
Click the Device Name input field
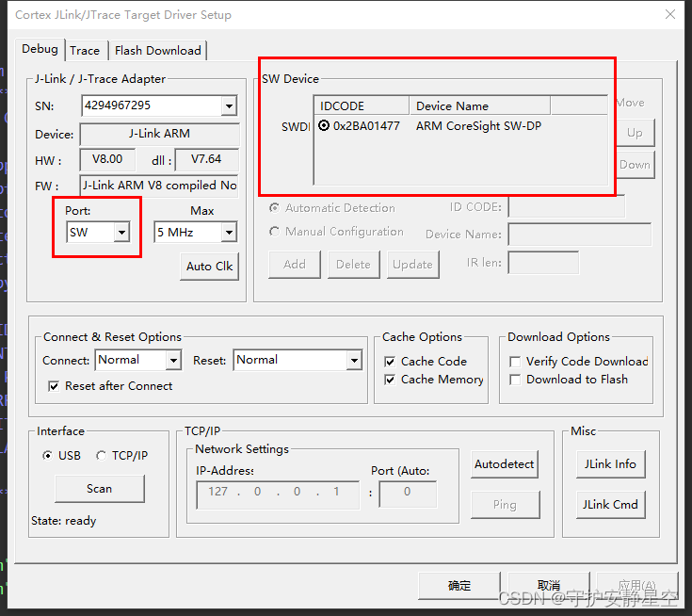point(579,234)
